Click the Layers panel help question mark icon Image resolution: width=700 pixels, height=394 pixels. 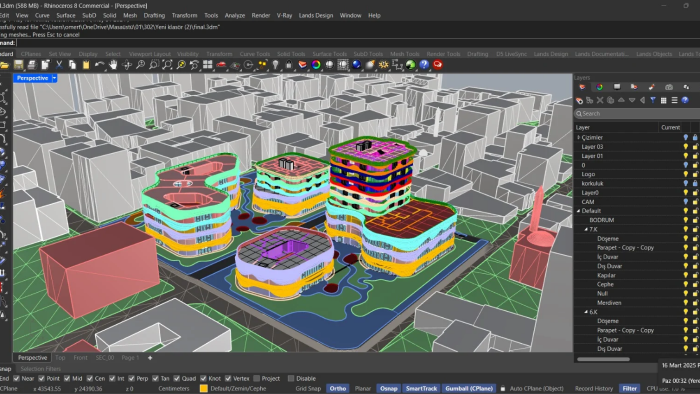(x=685, y=100)
